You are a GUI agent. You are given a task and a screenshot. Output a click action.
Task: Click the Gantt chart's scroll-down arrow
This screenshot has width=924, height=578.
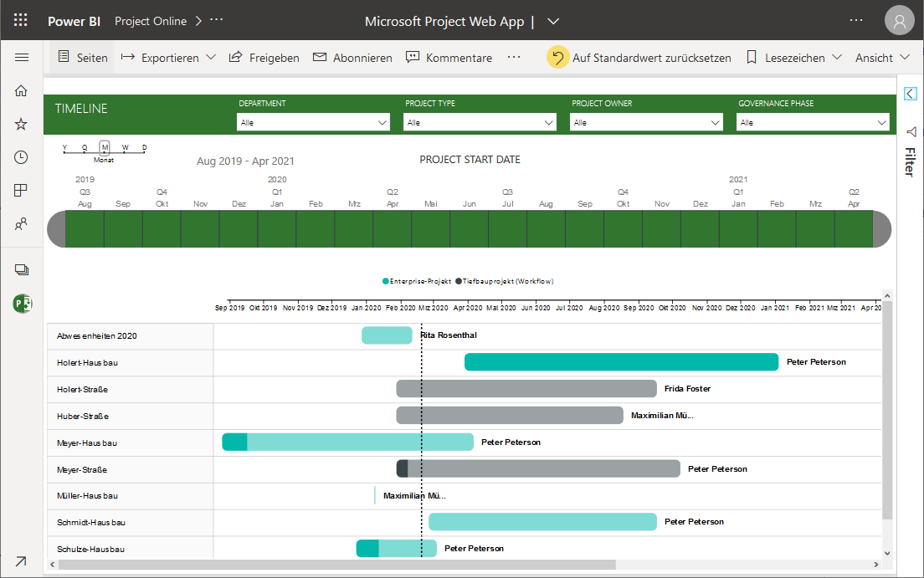pyautogui.click(x=887, y=553)
